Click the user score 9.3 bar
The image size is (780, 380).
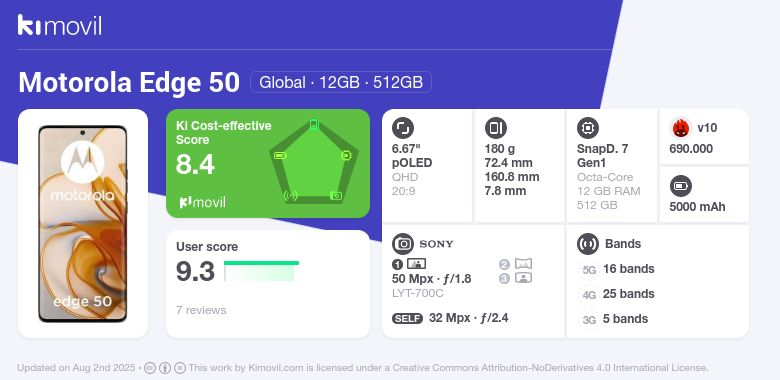point(262,271)
